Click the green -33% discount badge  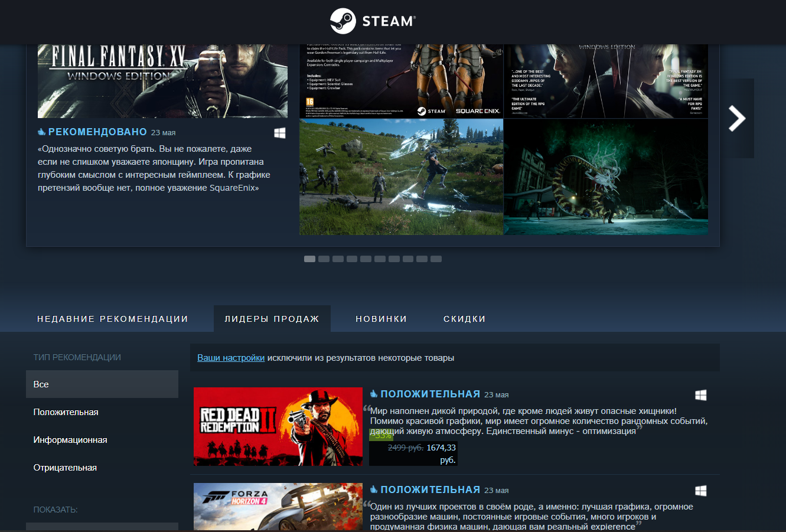pos(381,436)
